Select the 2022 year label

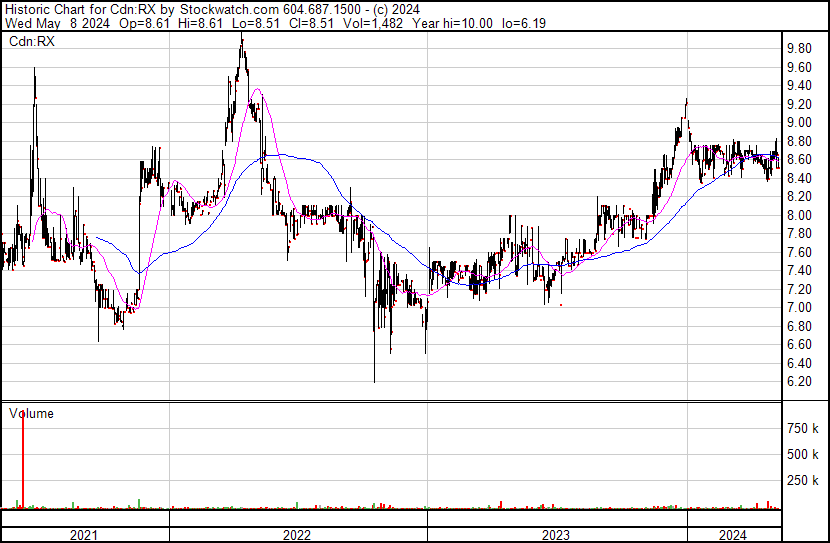pyautogui.click(x=297, y=535)
